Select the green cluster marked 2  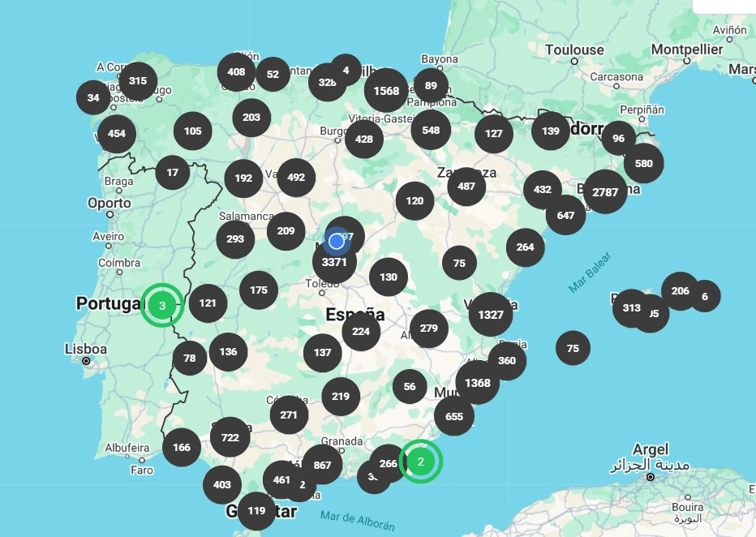(x=420, y=462)
